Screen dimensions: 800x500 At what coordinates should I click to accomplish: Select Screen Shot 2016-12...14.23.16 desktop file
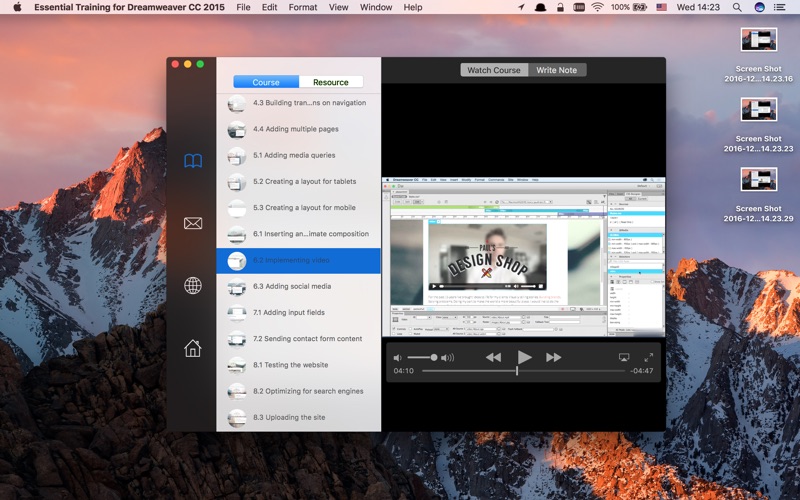coord(759,55)
